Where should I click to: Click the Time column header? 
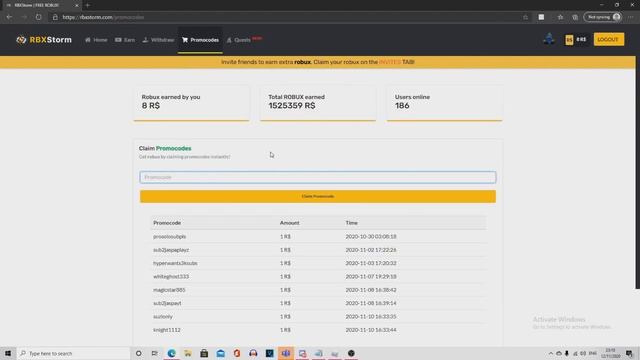click(x=351, y=223)
